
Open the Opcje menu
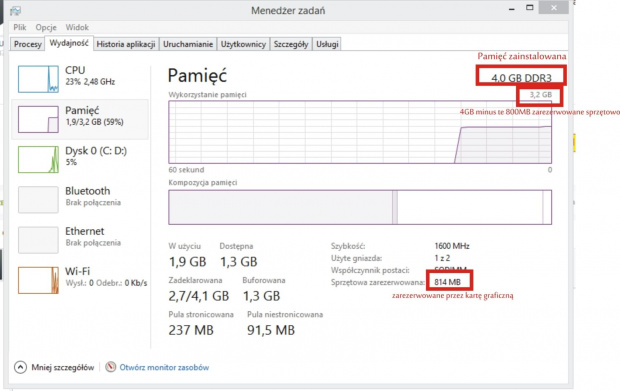(46, 27)
